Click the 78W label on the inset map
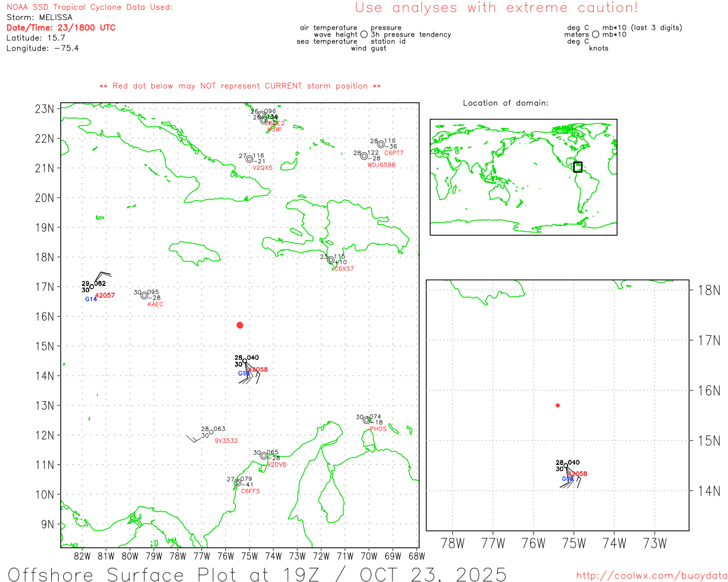Screen dimensions: 728x582 pos(453,543)
